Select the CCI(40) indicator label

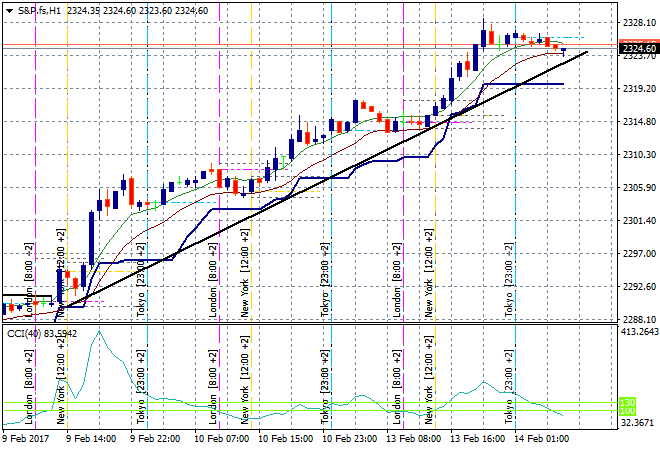tap(28, 332)
